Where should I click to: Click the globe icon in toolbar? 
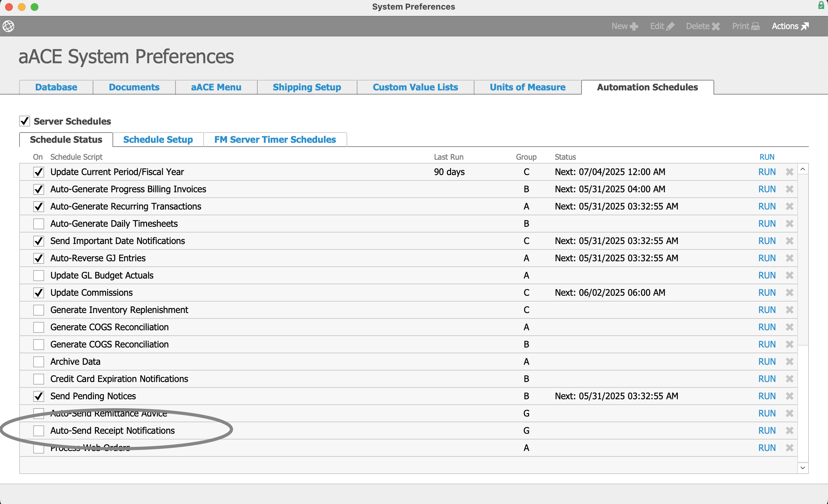8,26
